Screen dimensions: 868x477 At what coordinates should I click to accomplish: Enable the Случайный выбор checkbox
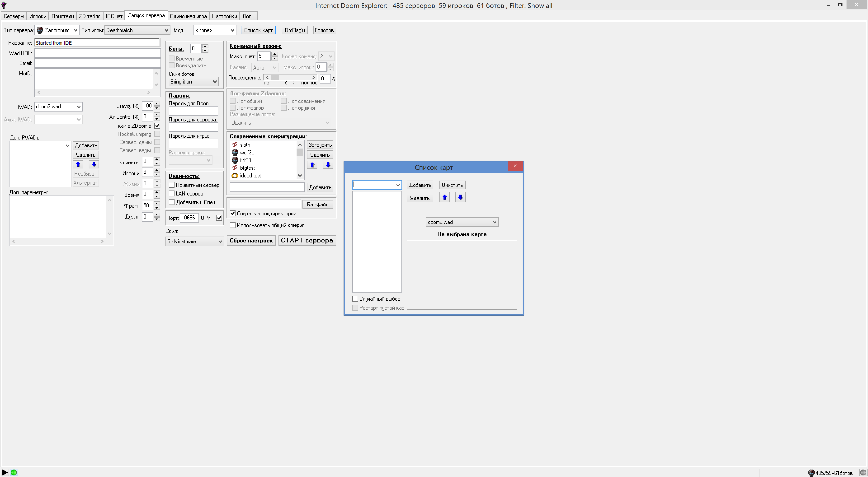[x=355, y=299]
